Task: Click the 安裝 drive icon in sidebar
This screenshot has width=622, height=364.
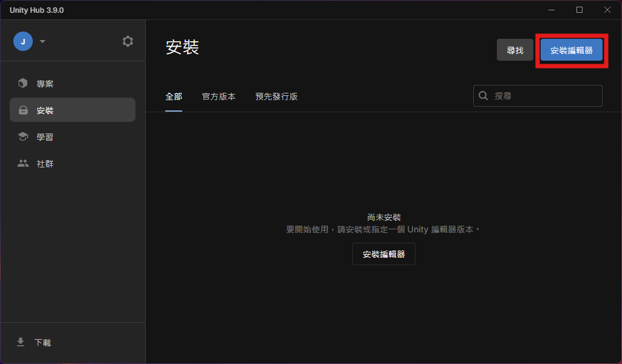Action: pos(24,110)
